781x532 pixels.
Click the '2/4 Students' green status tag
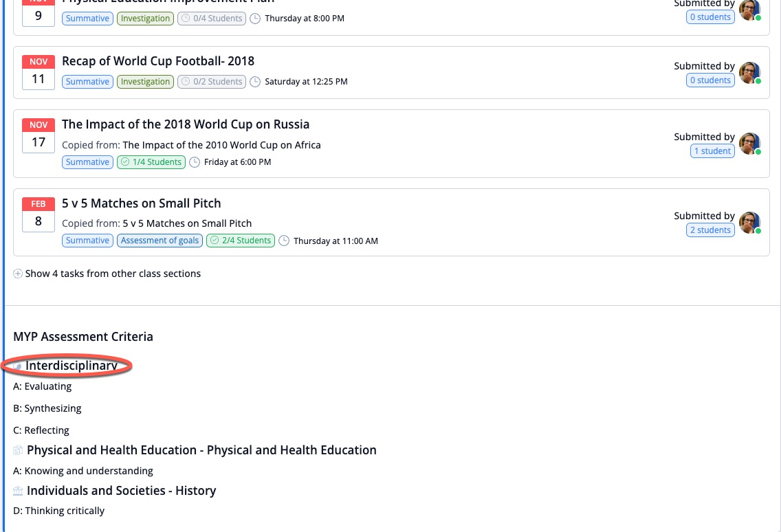[x=241, y=241]
